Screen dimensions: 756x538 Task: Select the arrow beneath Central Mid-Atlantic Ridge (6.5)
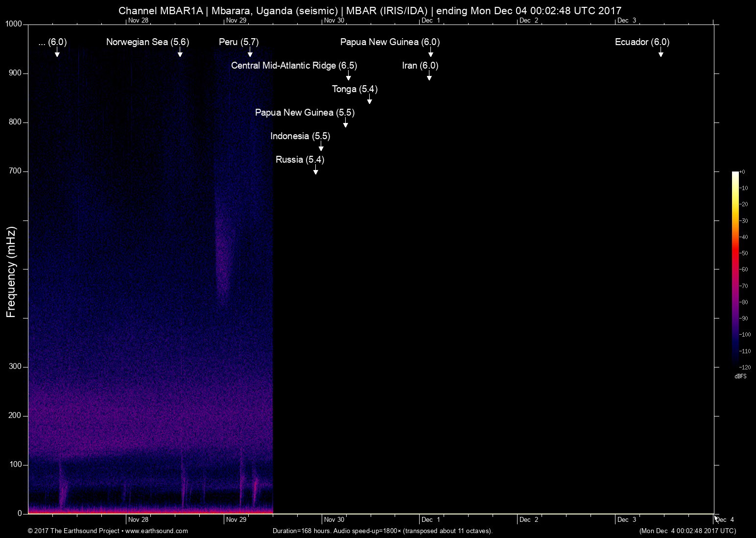348,75
